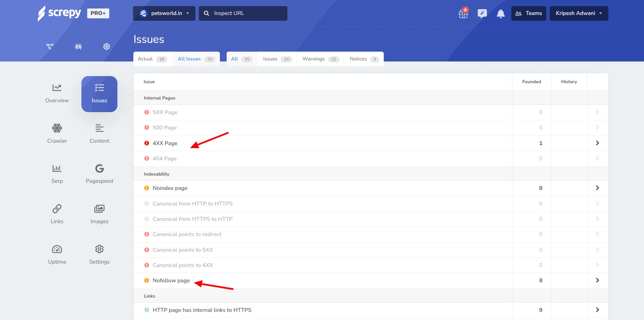644x320 pixels.
Task: Expand the Nofollow page row arrow
Action: (597, 280)
